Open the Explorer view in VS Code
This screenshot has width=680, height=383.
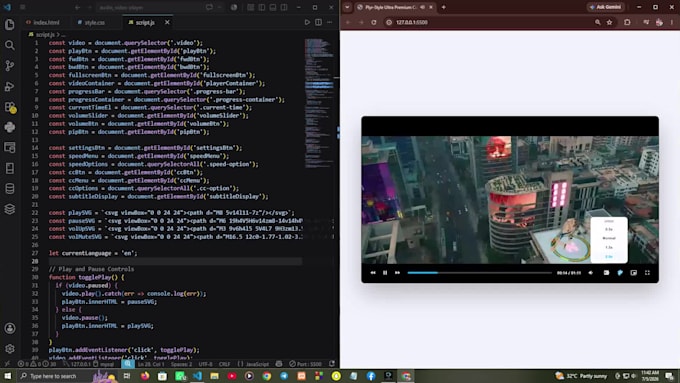[10, 24]
